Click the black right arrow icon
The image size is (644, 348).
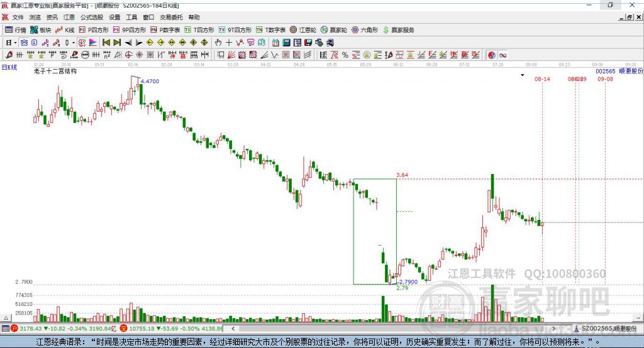tap(139, 43)
